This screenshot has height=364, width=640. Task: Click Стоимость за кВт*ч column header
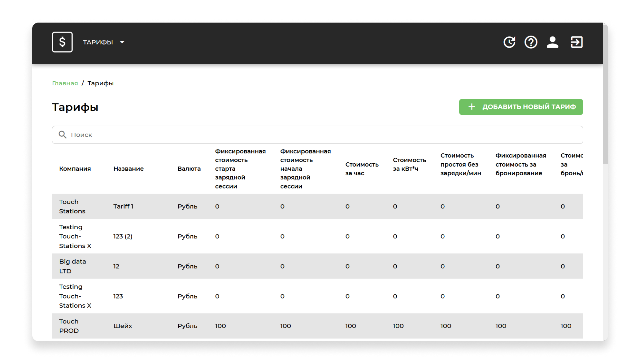pos(409,164)
